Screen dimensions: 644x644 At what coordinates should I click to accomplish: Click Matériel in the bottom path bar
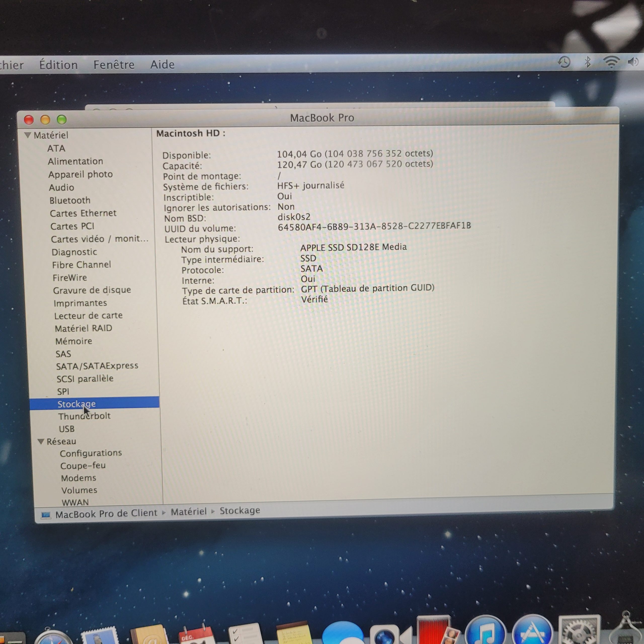(189, 512)
